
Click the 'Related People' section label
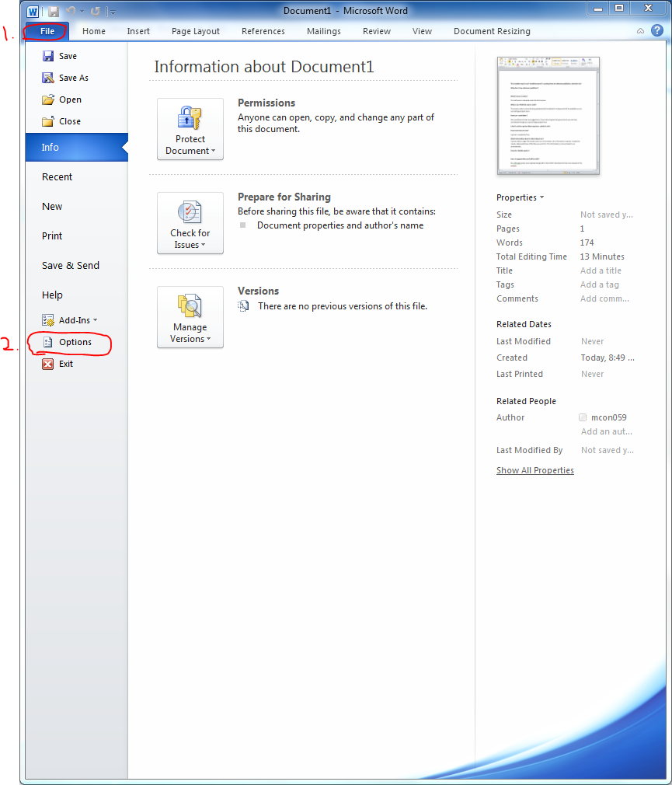[x=526, y=401]
